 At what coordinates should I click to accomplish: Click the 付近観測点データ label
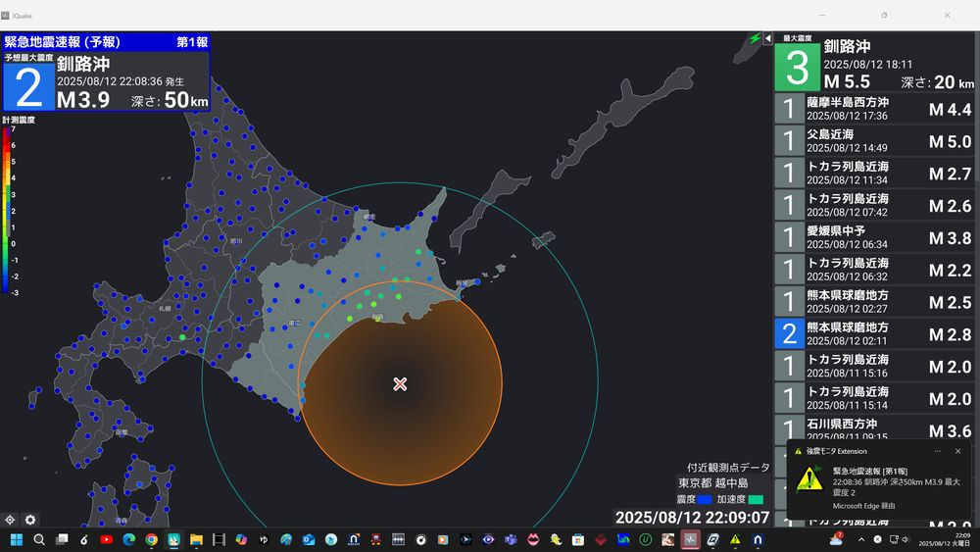point(728,467)
